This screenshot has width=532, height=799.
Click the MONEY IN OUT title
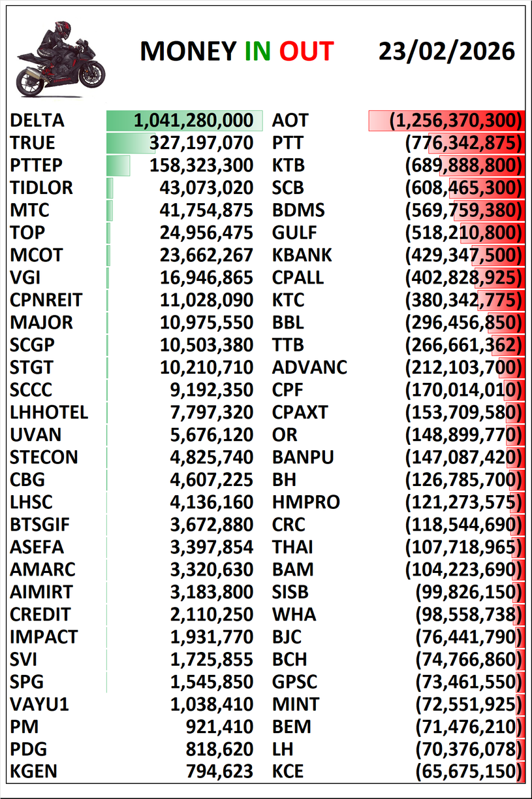pyautogui.click(x=237, y=52)
